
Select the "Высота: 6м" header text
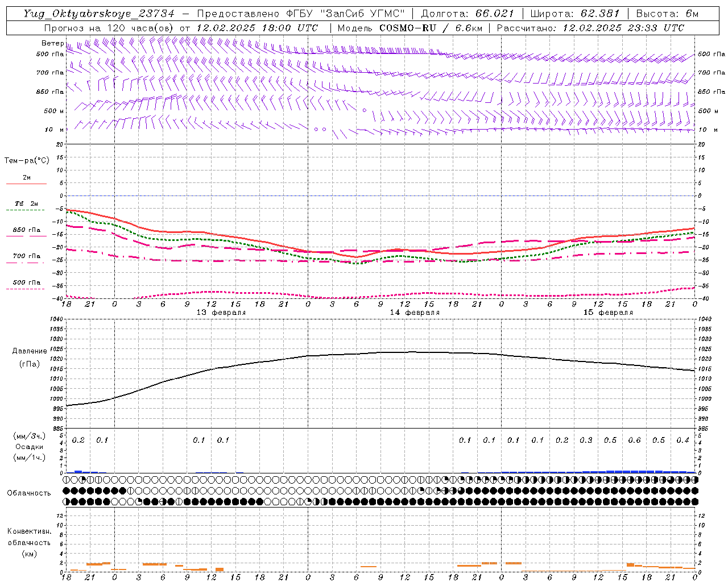[x=667, y=14]
